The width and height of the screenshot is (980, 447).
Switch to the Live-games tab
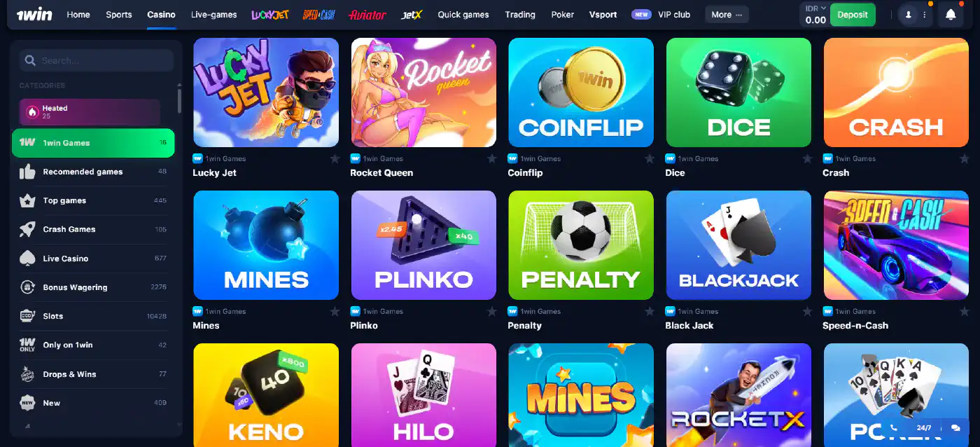[x=213, y=15]
